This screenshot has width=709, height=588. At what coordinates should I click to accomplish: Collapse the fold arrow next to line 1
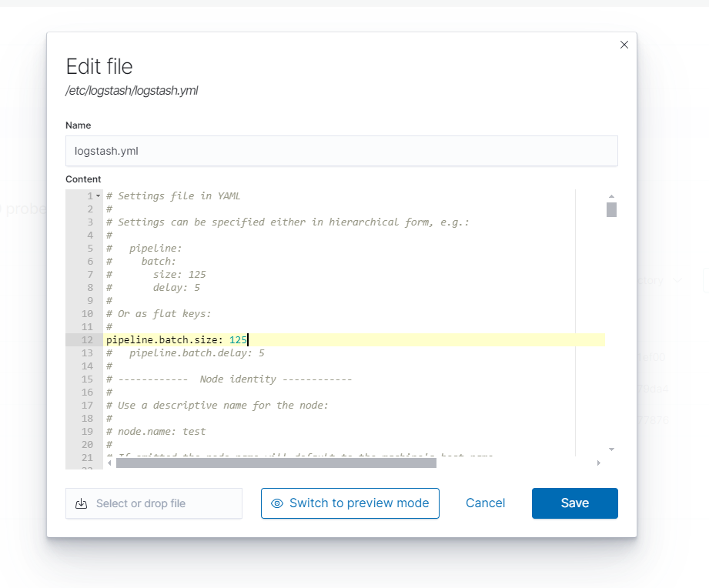coord(99,196)
